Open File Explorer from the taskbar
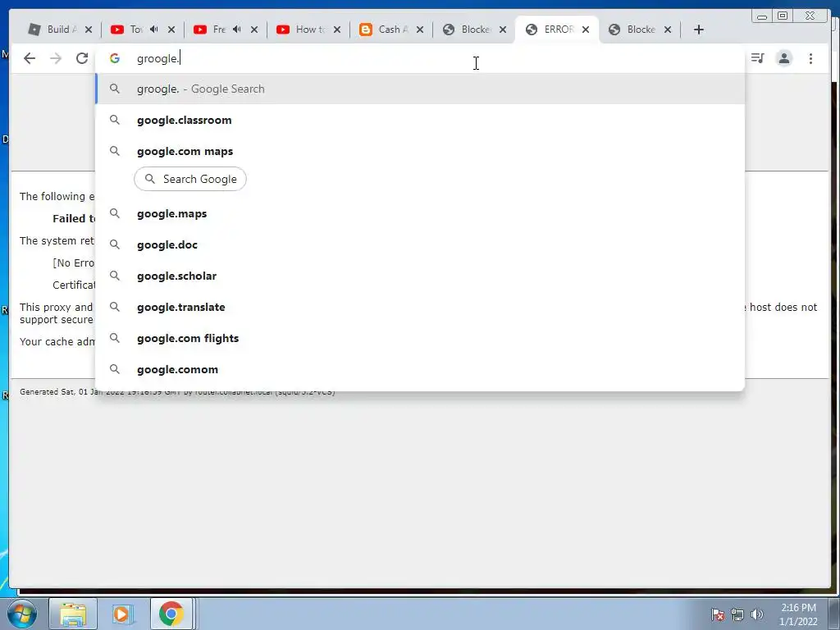The image size is (840, 630). (73, 614)
